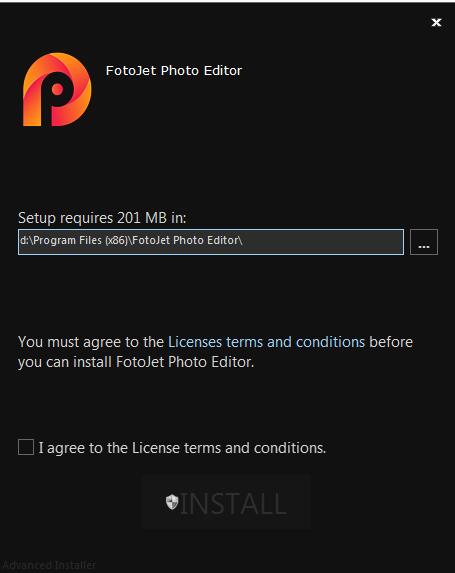The height and width of the screenshot is (573, 455).
Task: Click the UAC shield icon on Install
Action: pyautogui.click(x=172, y=502)
